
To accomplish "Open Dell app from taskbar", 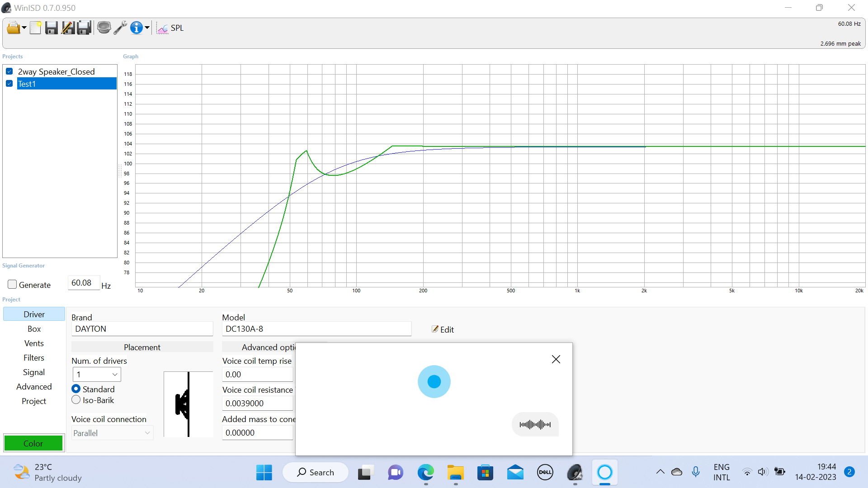I will point(545,473).
